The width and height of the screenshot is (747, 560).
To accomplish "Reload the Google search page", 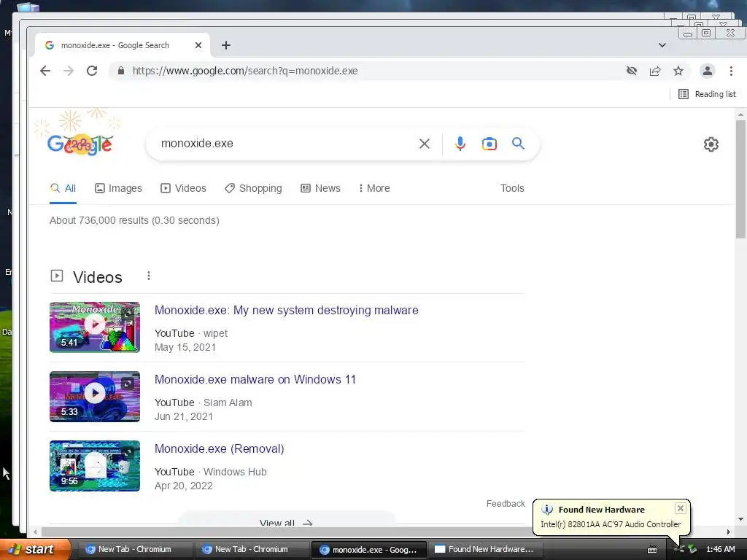I will [92, 71].
